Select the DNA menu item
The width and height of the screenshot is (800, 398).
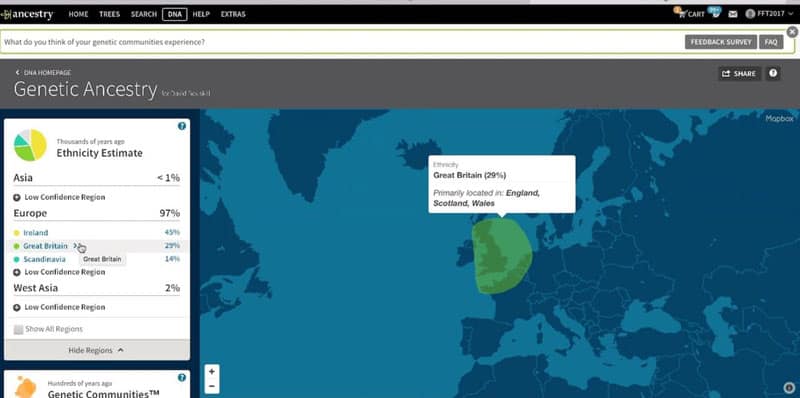pos(175,14)
